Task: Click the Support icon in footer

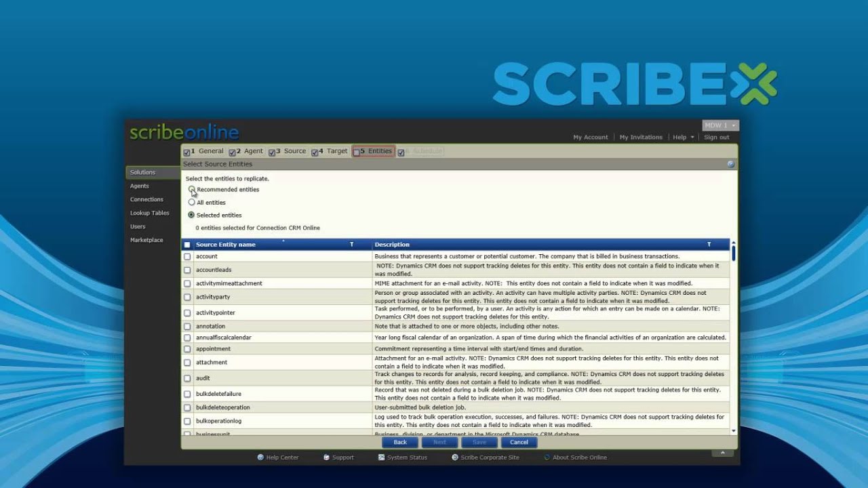Action: pos(327,457)
